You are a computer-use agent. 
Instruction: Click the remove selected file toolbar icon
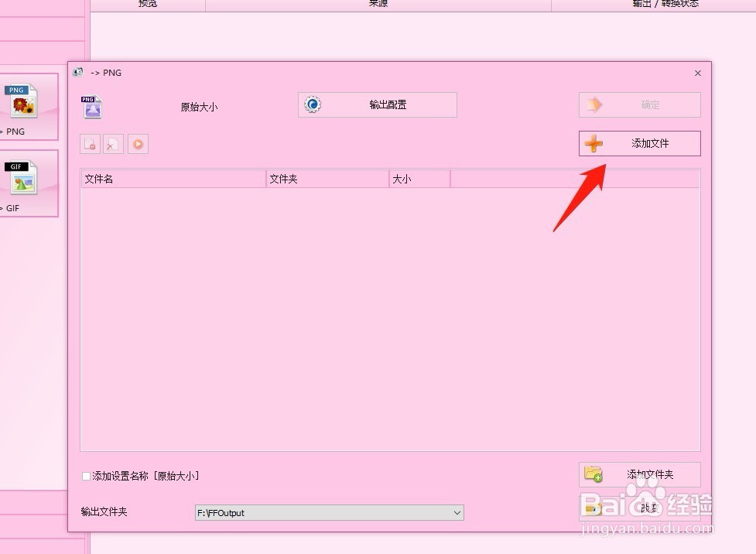tap(91, 144)
